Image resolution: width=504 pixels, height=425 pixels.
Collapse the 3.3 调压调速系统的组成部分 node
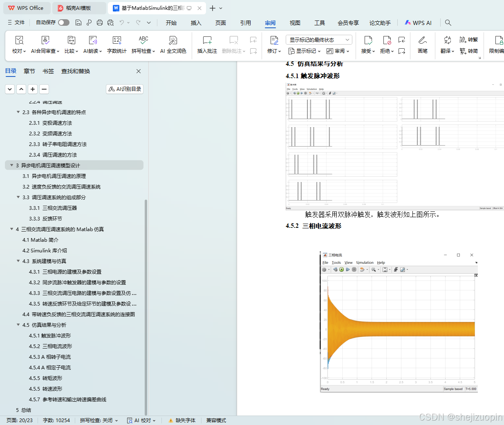click(x=18, y=197)
